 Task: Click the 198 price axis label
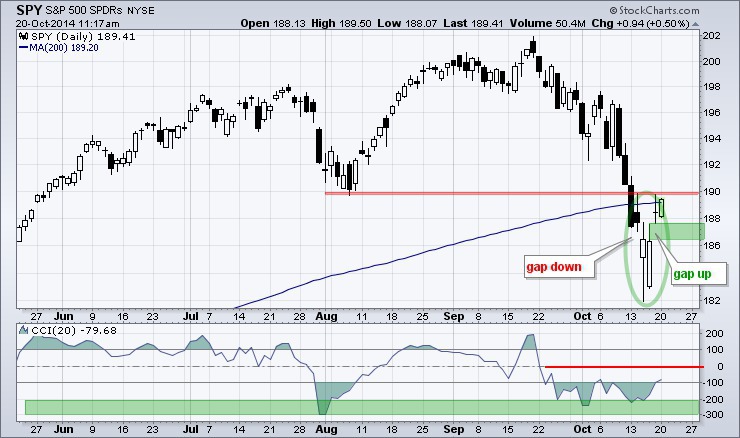coord(712,87)
